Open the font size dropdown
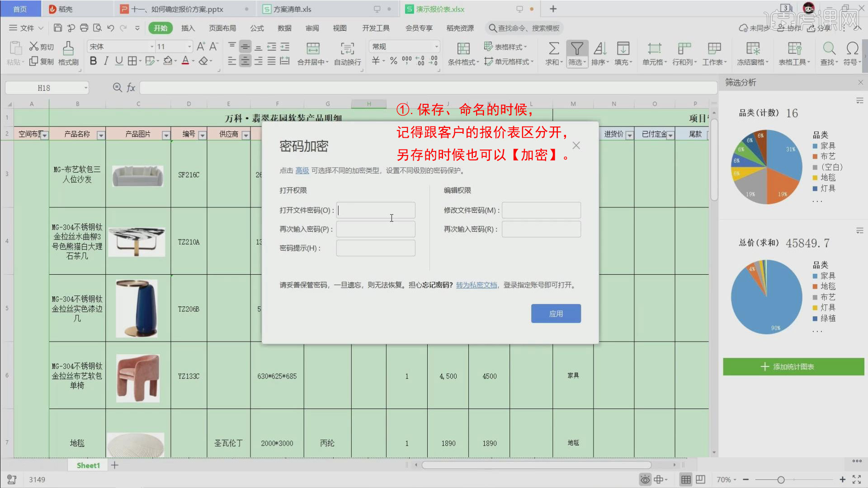This screenshot has height=488, width=868. [x=189, y=47]
